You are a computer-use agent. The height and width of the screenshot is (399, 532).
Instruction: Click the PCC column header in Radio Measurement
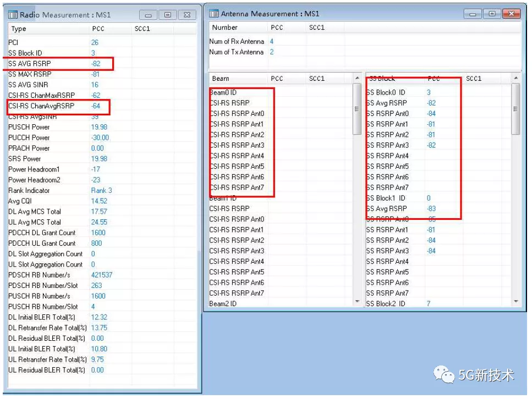[110, 29]
